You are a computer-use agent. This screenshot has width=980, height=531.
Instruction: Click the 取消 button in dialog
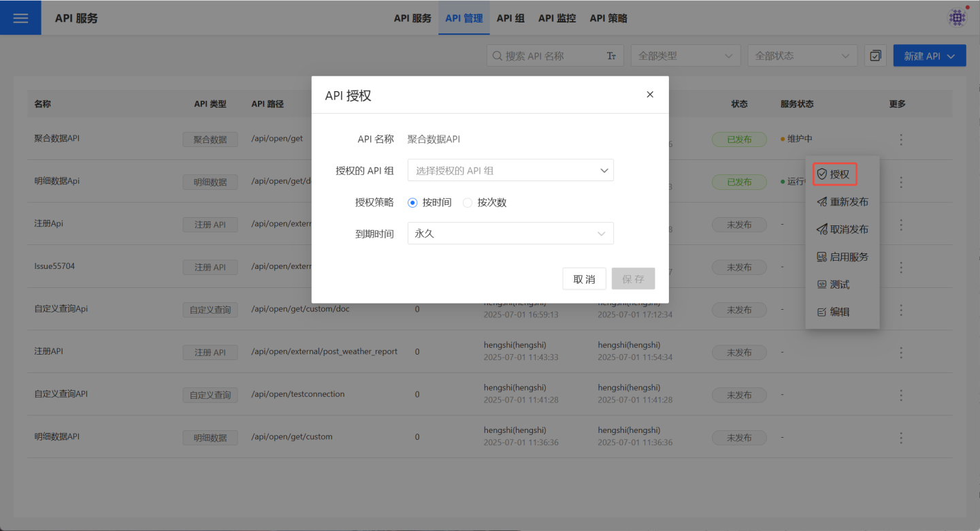584,279
